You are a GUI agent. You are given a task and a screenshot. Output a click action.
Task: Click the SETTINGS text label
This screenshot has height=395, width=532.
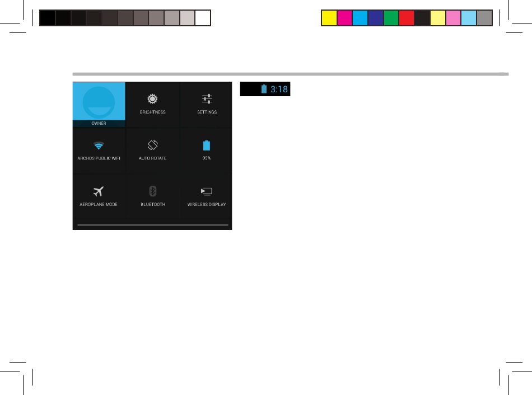207,112
